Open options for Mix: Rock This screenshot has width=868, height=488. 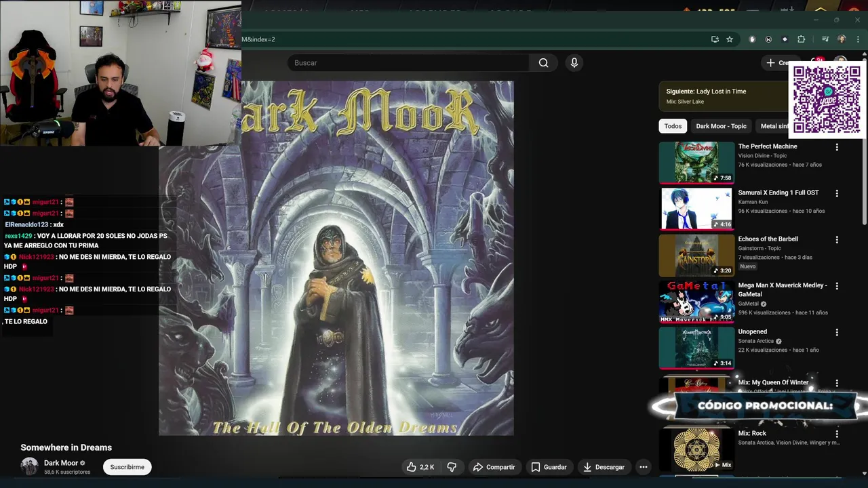click(837, 434)
